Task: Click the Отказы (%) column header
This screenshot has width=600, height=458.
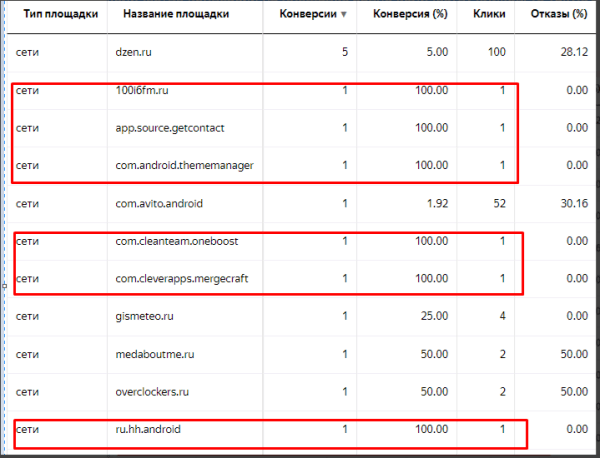Action: coord(559,14)
